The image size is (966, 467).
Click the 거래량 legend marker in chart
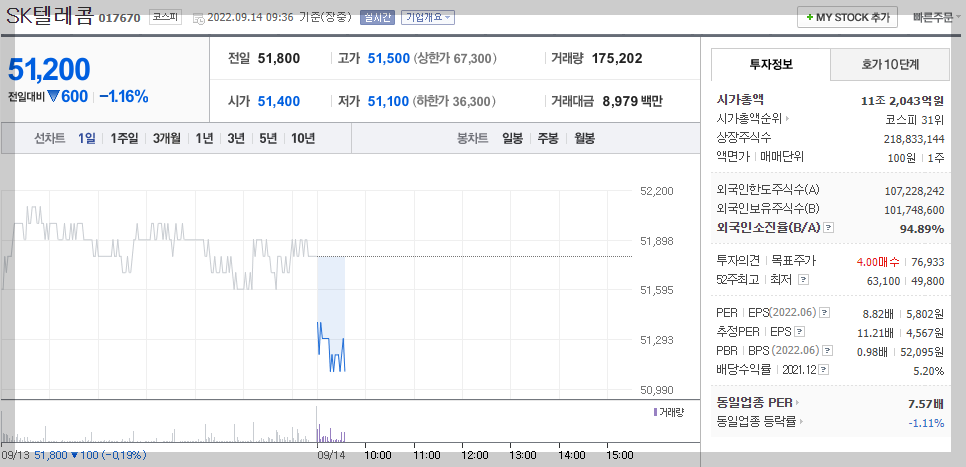point(656,412)
